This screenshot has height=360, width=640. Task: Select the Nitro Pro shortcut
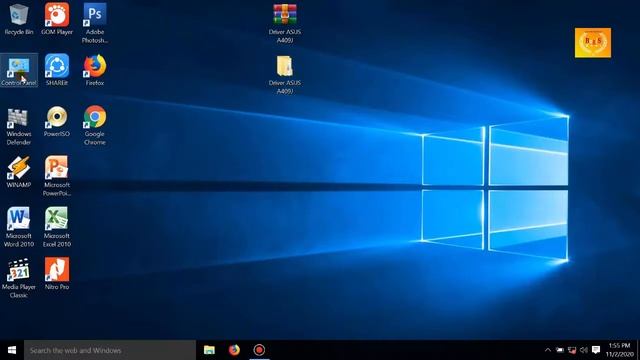[x=57, y=274]
